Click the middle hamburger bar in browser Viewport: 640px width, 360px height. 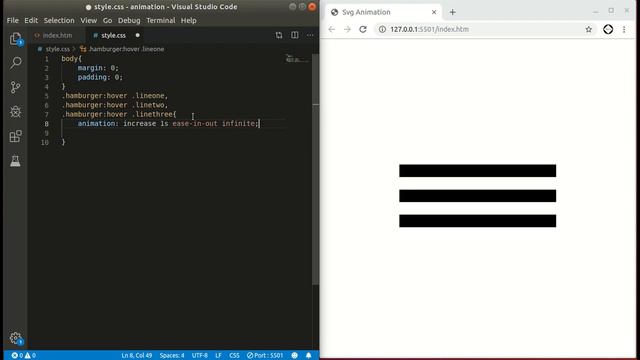478,196
